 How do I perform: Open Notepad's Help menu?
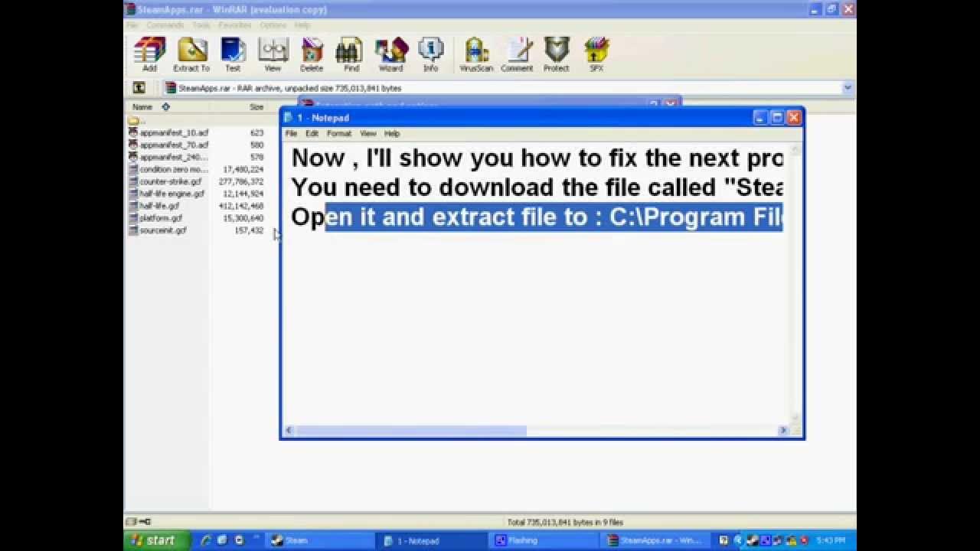[392, 133]
